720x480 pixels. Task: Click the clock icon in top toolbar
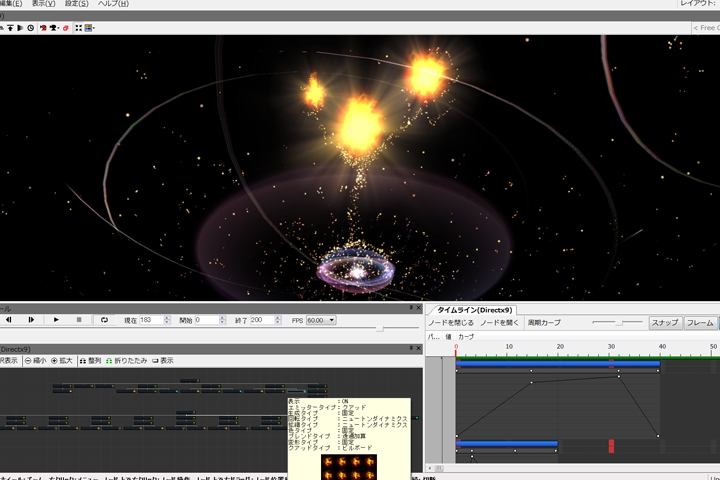(29, 28)
